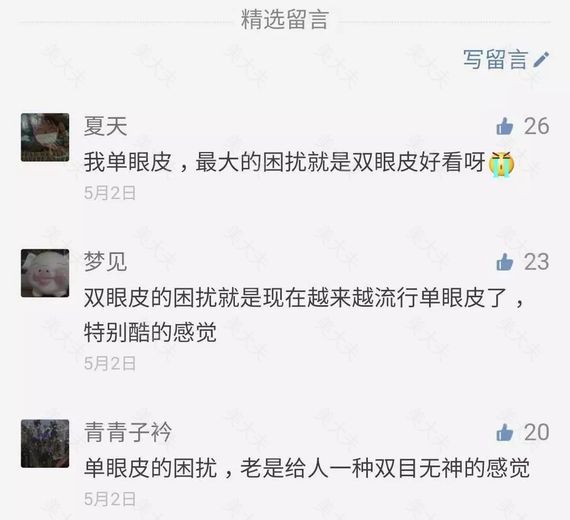Select 青青子衿's comment about 双目无神

click(x=306, y=468)
